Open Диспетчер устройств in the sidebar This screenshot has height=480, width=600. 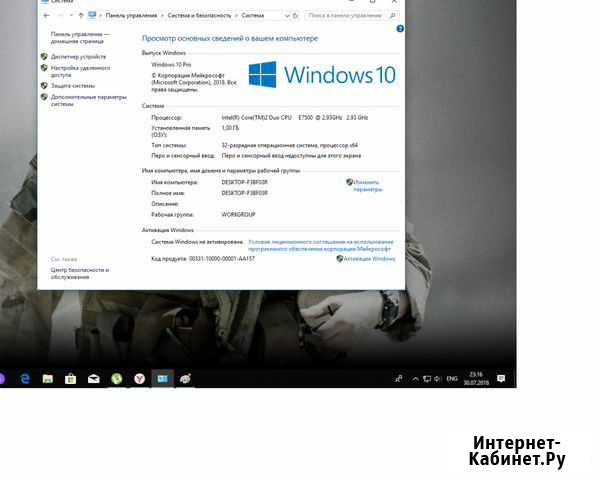[77, 57]
